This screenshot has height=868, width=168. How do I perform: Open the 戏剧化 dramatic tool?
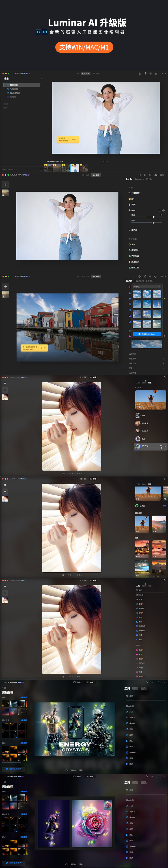(140, 667)
